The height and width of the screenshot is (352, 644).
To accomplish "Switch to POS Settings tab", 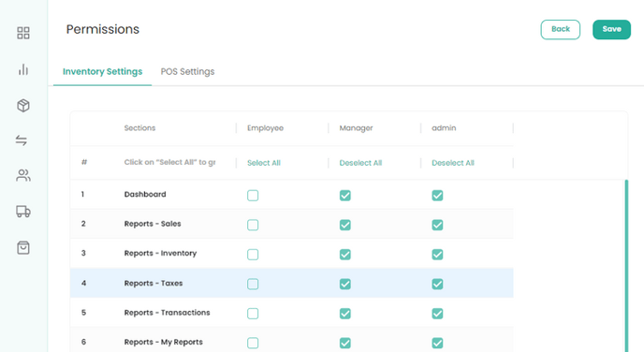I will click(187, 71).
